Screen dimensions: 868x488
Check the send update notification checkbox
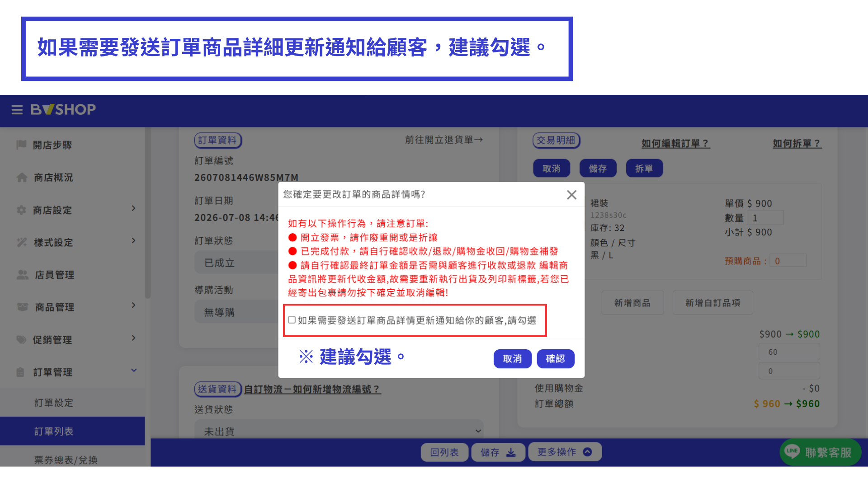coord(292,320)
